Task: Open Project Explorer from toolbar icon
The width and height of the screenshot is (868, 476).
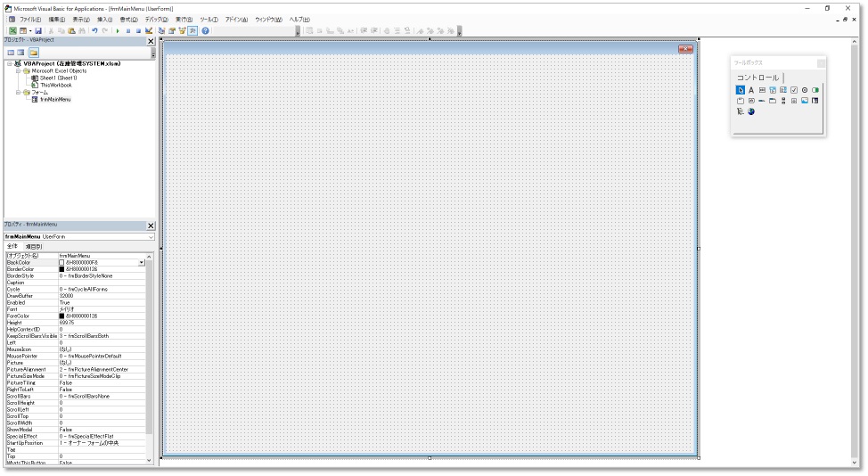Action: (161, 31)
